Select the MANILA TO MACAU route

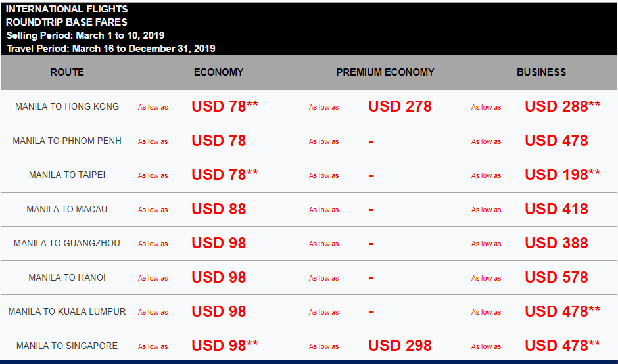click(67, 209)
